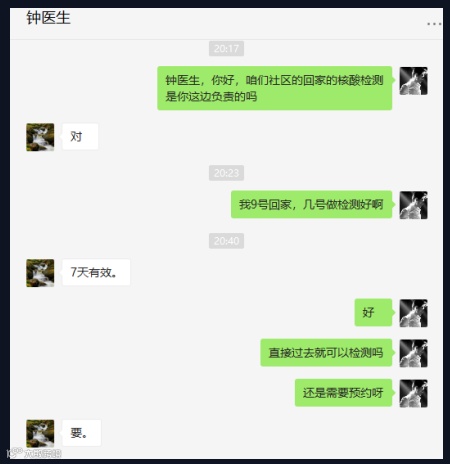Viewport: 450px width, 464px height.
Task: Open sender avatar beside the 我9号回家 message
Action: click(414, 205)
